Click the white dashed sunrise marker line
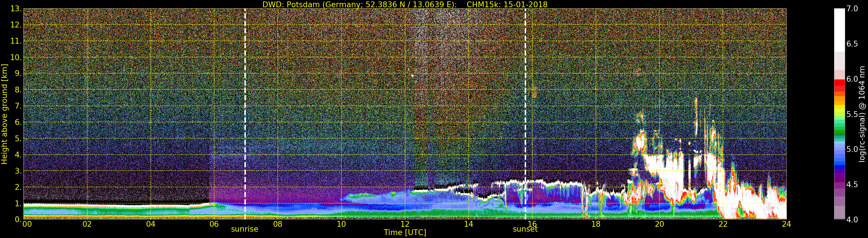This screenshot has width=868, height=238. point(245,114)
